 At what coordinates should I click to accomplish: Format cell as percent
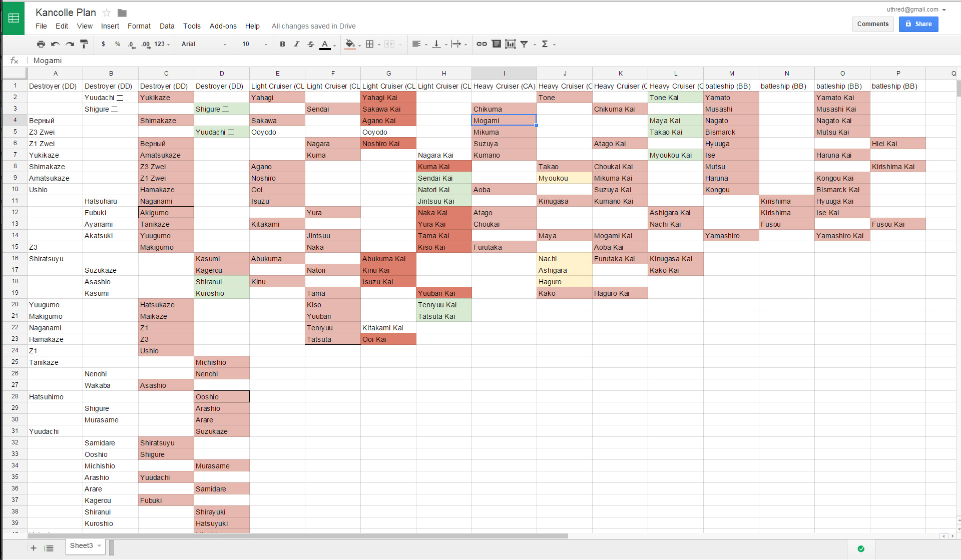pyautogui.click(x=118, y=44)
